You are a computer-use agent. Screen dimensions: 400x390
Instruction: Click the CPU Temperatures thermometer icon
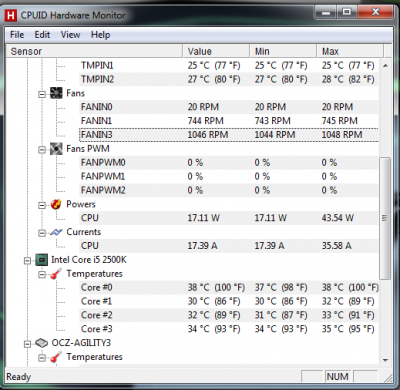56,274
